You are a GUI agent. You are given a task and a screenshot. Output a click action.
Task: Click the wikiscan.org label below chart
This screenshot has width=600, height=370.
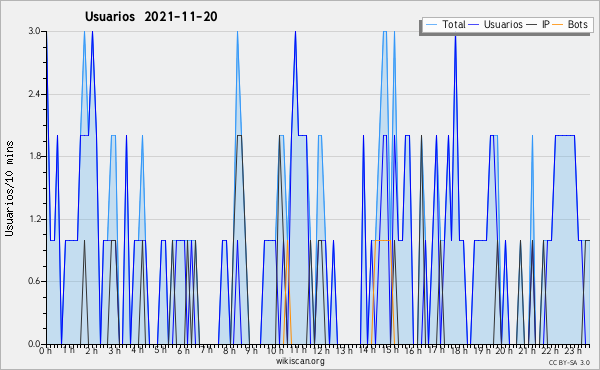(300, 361)
